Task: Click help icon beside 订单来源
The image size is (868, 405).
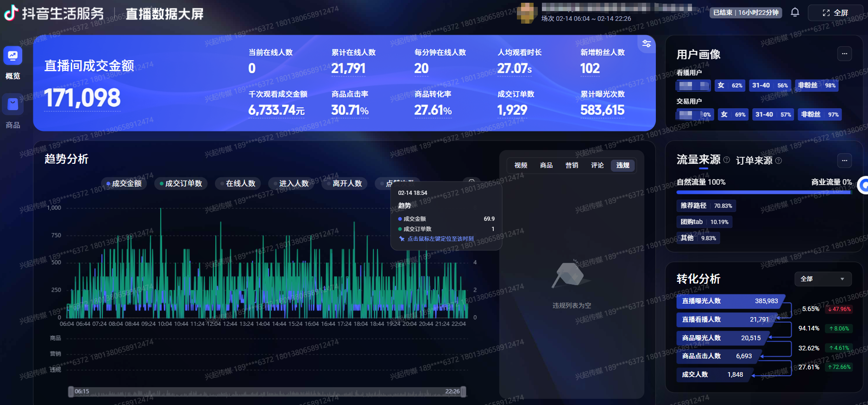Action: tap(779, 161)
